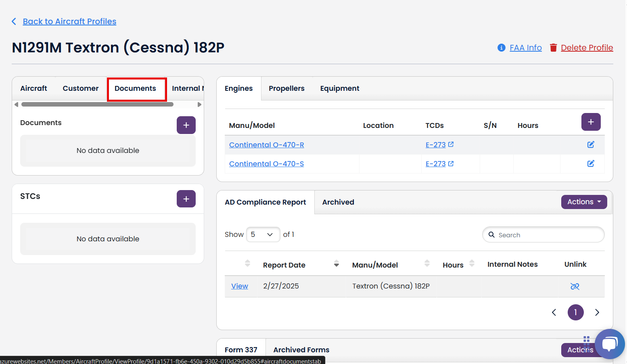Open the Archived Forms tab
This screenshot has width=627, height=364.
coord(301,350)
